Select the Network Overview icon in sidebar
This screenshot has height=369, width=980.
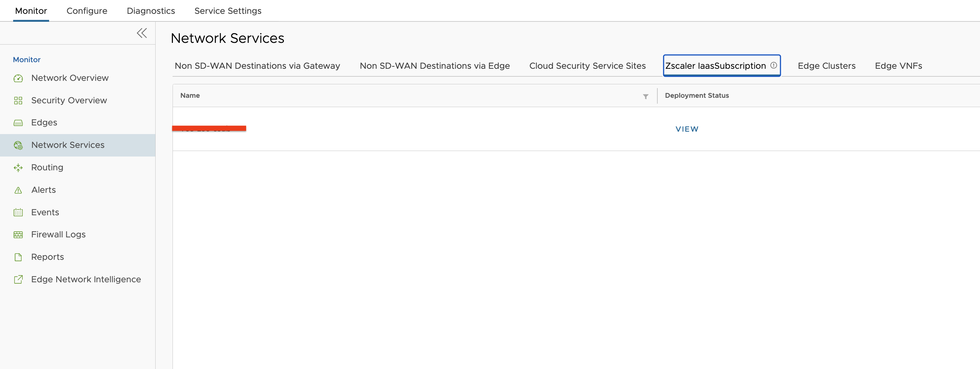pos(18,78)
